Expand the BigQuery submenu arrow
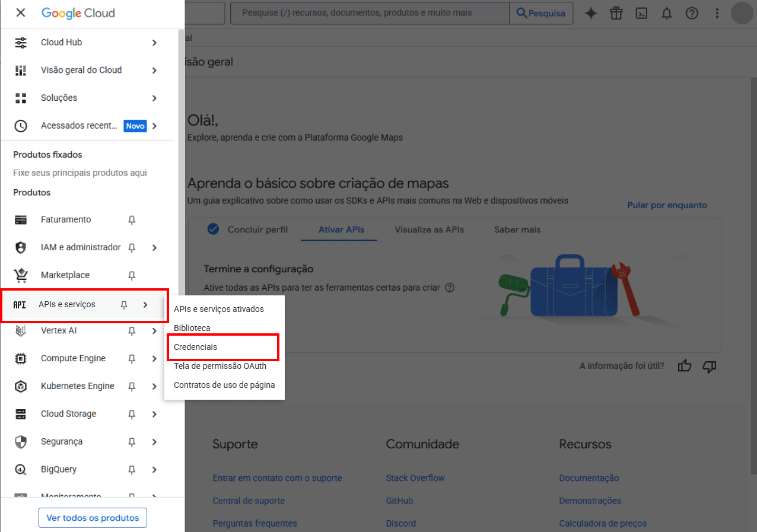 pyautogui.click(x=154, y=470)
